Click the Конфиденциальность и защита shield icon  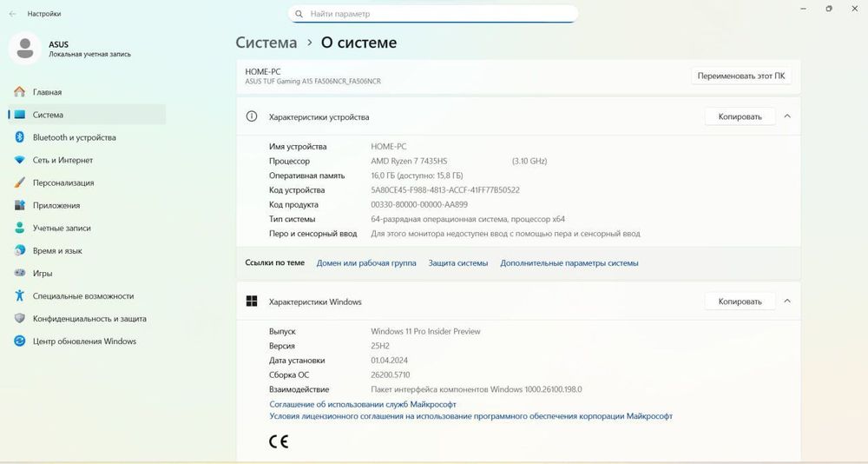[x=19, y=318]
